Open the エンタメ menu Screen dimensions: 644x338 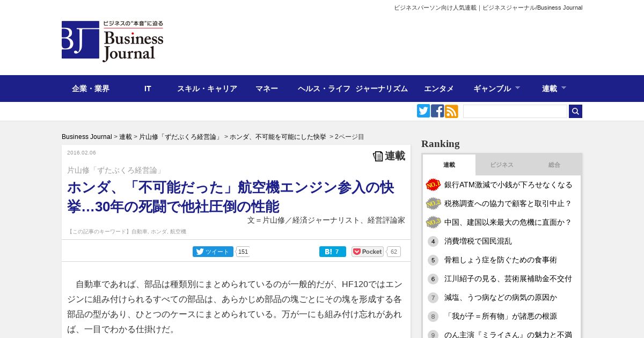tap(439, 89)
